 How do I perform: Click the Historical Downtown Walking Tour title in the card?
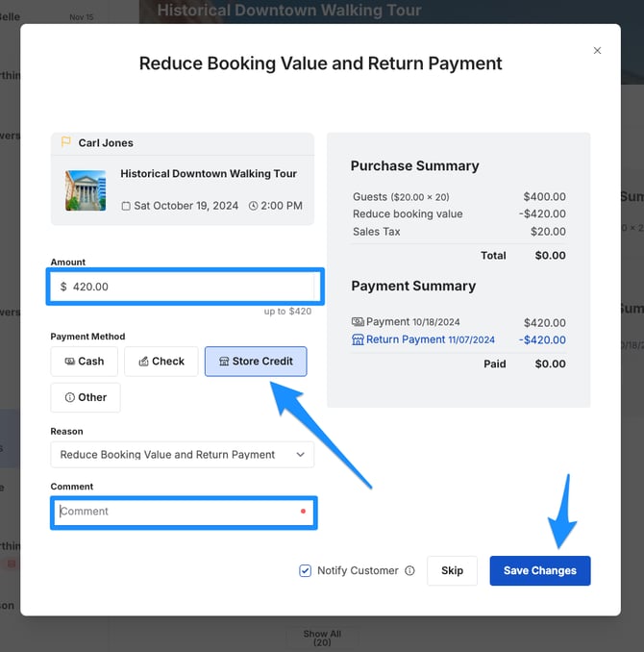pyautogui.click(x=209, y=173)
